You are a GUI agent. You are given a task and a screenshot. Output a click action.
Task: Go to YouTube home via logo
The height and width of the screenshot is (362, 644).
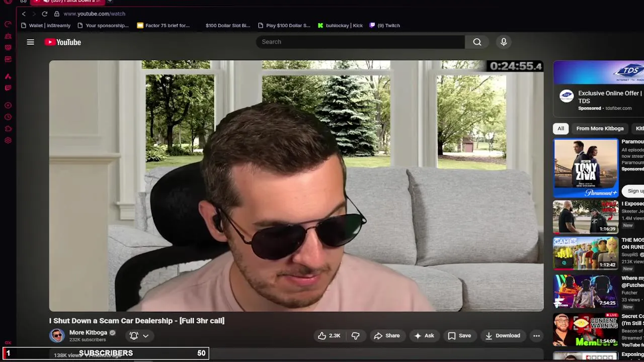tap(63, 42)
